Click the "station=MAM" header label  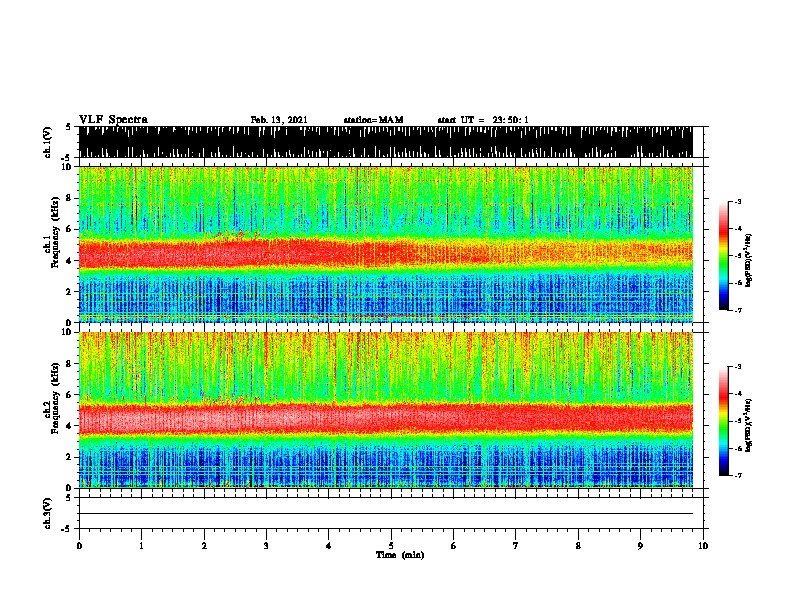[x=373, y=120]
